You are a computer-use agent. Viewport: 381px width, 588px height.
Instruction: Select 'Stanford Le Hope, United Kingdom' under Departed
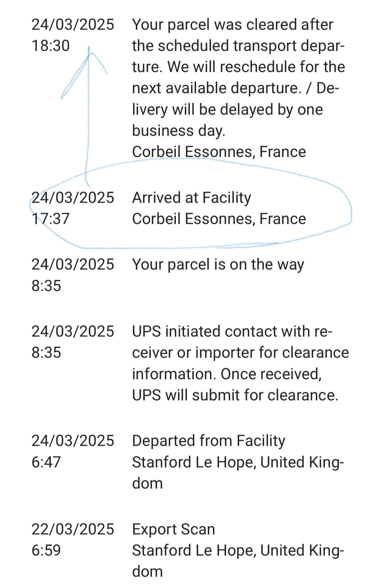point(238,472)
